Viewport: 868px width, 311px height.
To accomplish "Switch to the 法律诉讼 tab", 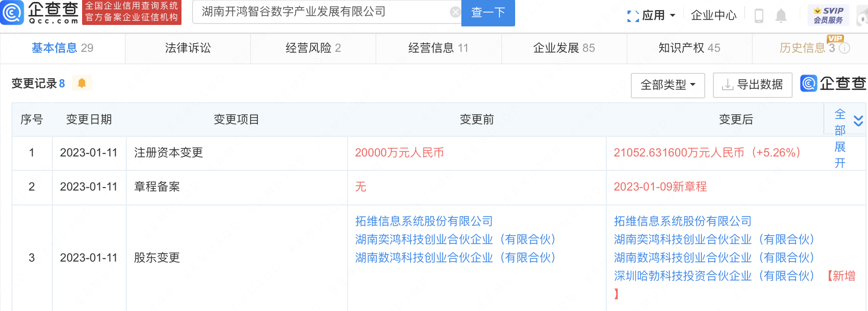I will 188,48.
